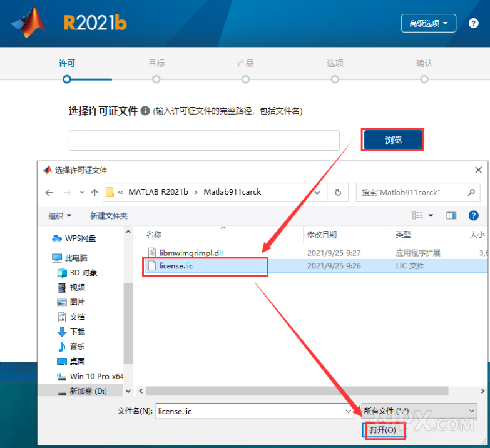Open 桌面 folder in sidebar
The height and width of the screenshot is (448, 490).
pos(71,362)
